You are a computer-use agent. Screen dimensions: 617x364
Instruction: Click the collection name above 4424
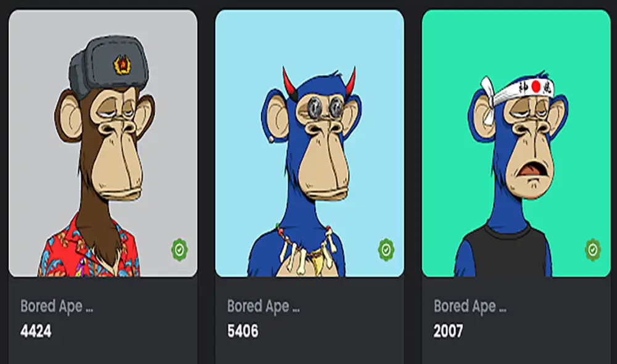pyautogui.click(x=57, y=306)
